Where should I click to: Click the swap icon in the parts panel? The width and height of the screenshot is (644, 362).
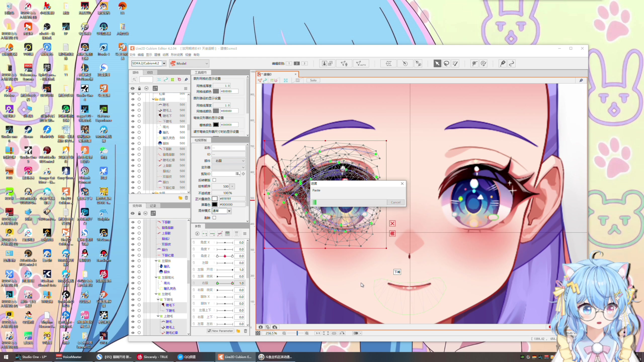tap(155, 88)
